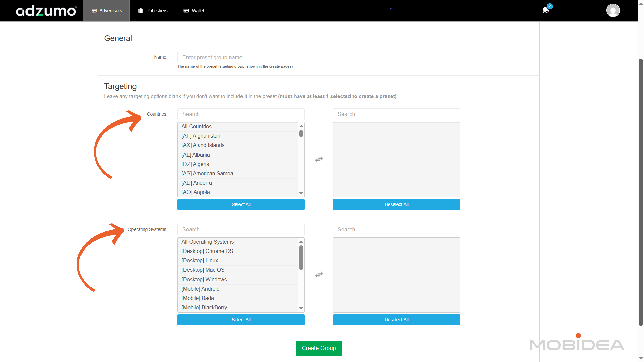Select [AL] Albania in the Countries list
This screenshot has width=644, height=362.
[x=196, y=155]
